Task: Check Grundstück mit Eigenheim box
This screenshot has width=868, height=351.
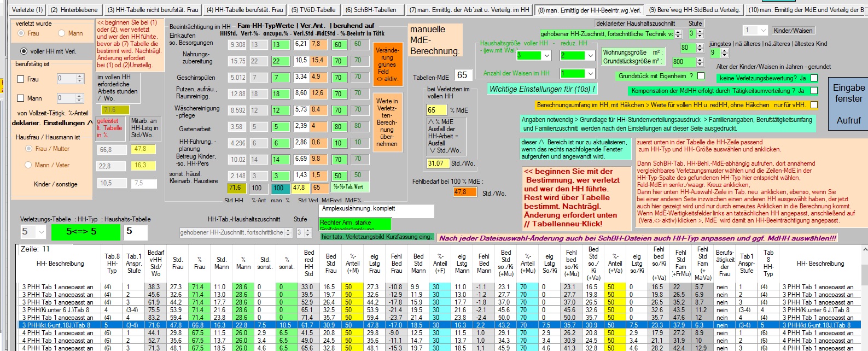Action: pyautogui.click(x=702, y=76)
